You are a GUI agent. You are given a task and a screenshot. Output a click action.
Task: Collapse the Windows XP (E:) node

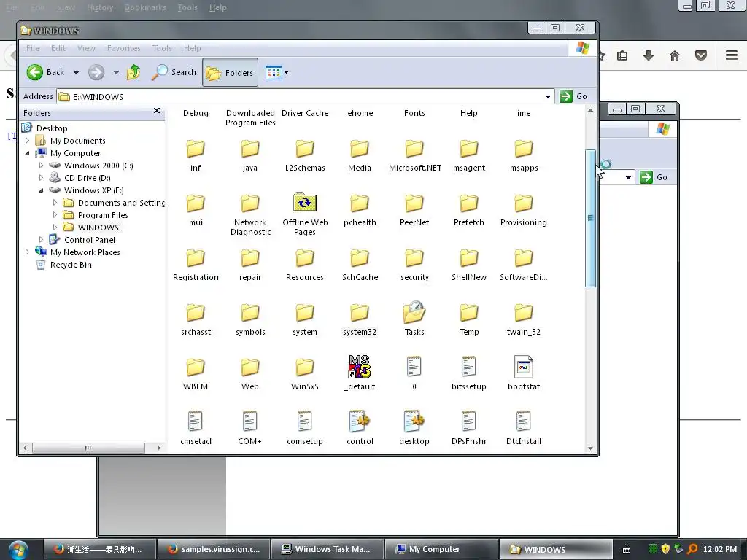(x=41, y=190)
